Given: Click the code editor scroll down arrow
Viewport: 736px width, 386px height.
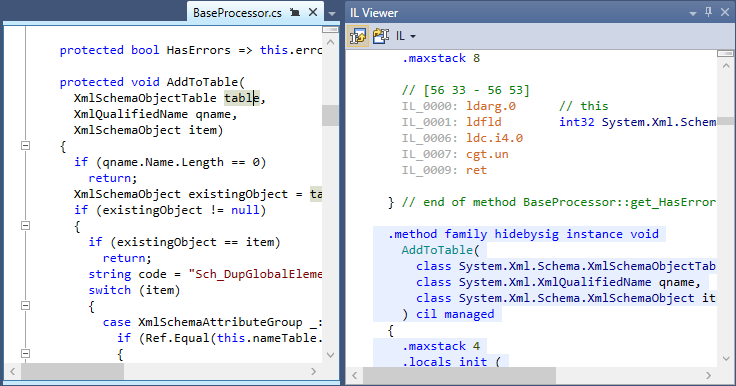Looking at the screenshot, I should coord(330,355).
